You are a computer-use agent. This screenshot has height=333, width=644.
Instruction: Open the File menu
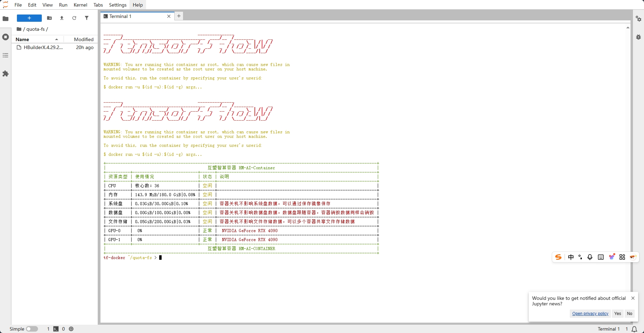coord(18,5)
